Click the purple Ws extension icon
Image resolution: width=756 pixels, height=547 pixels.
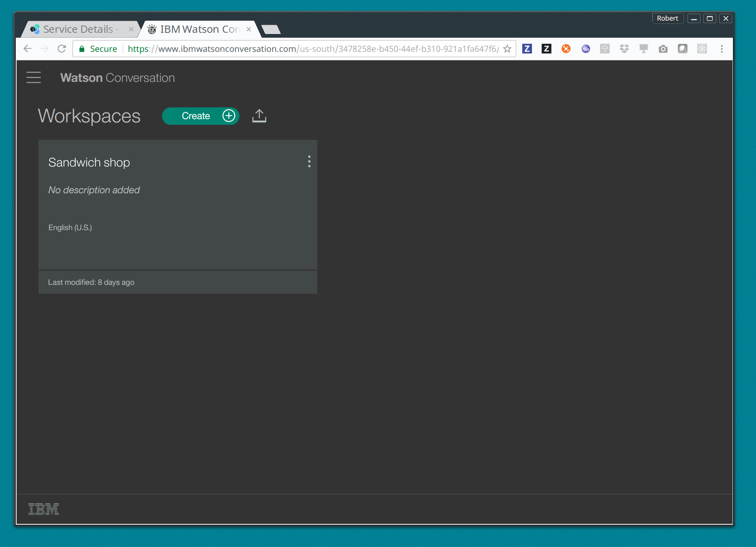[x=585, y=49]
